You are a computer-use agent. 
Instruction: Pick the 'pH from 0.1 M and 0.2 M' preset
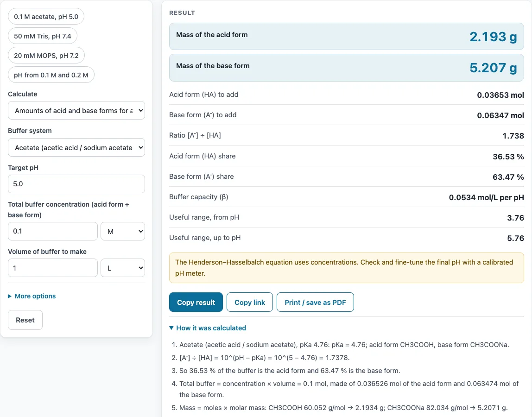tap(51, 75)
